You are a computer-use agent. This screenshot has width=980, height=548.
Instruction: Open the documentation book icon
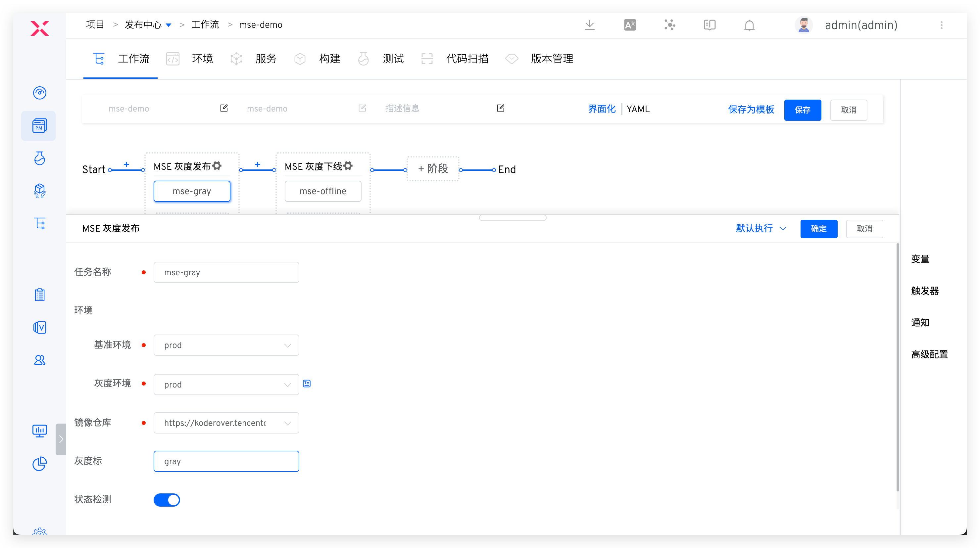709,25
